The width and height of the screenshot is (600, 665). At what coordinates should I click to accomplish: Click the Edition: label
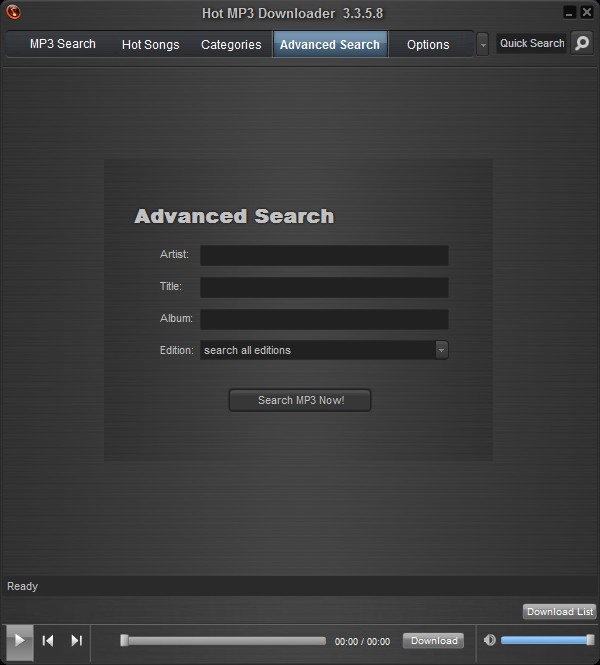176,350
